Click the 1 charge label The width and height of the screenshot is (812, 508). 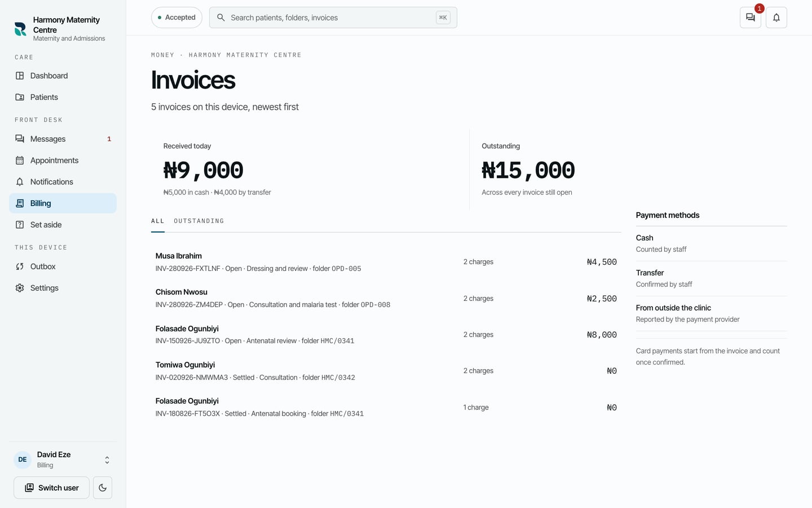476,408
